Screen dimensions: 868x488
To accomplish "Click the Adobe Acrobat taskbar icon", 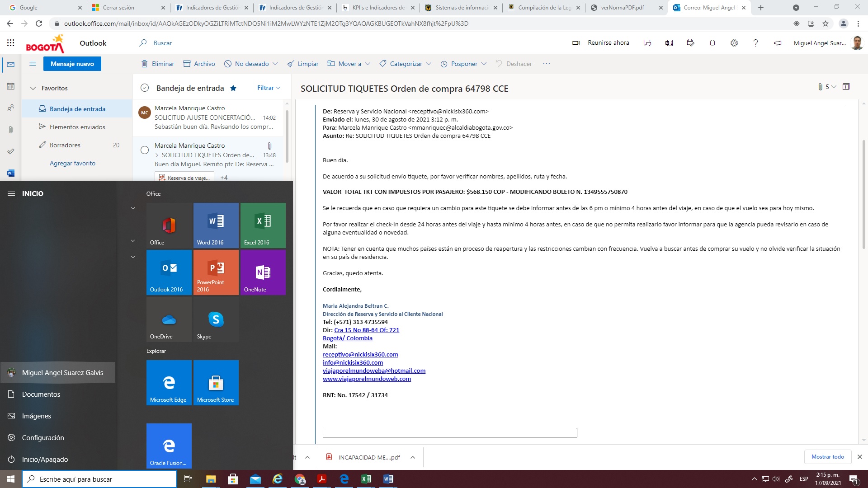I will click(x=322, y=479).
